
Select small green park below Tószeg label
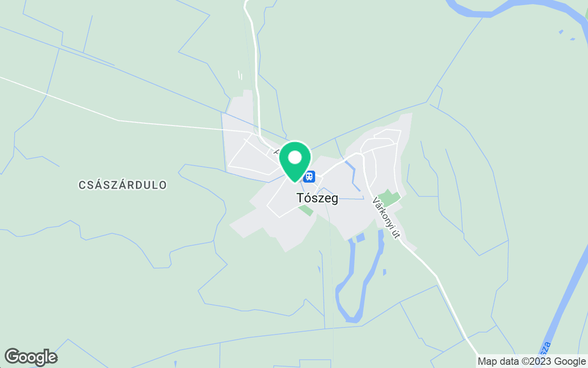tap(306, 210)
